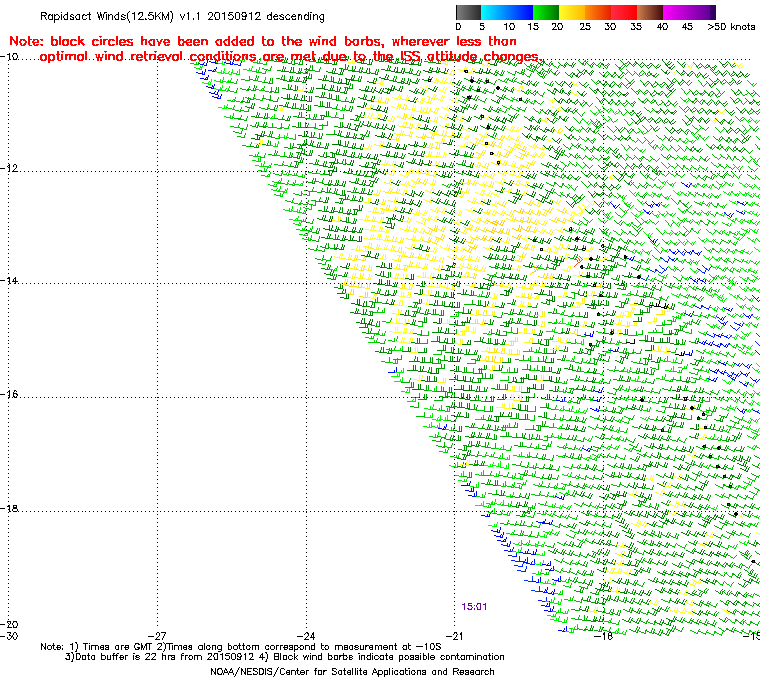Click the -21 longitude axis label

[x=454, y=635]
